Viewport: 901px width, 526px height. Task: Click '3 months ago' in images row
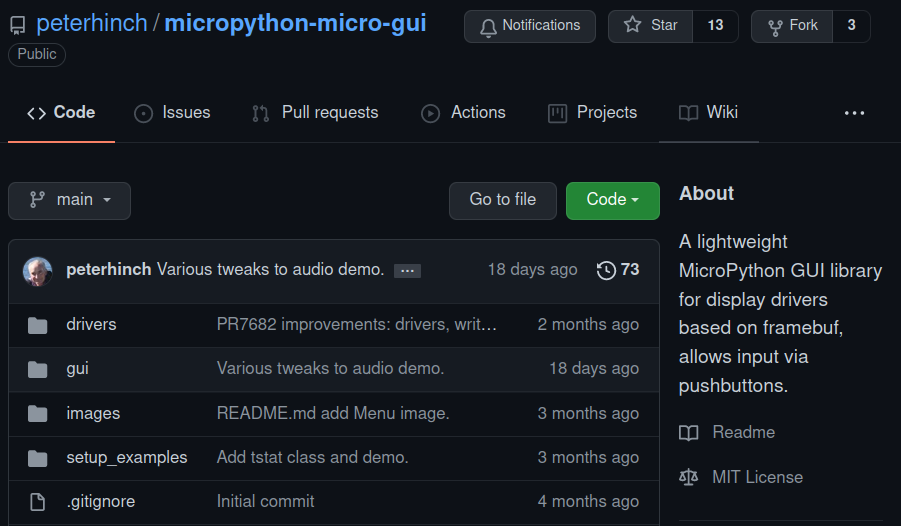coord(588,413)
